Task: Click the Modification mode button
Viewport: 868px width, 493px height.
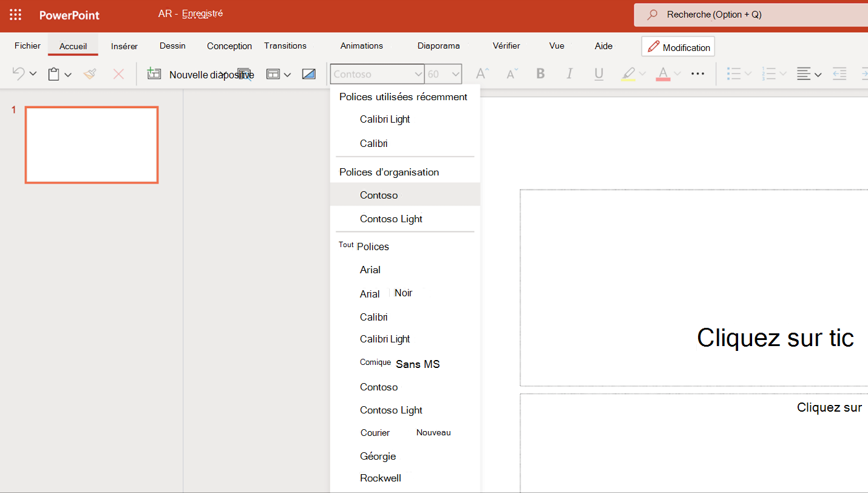Action: coord(678,47)
